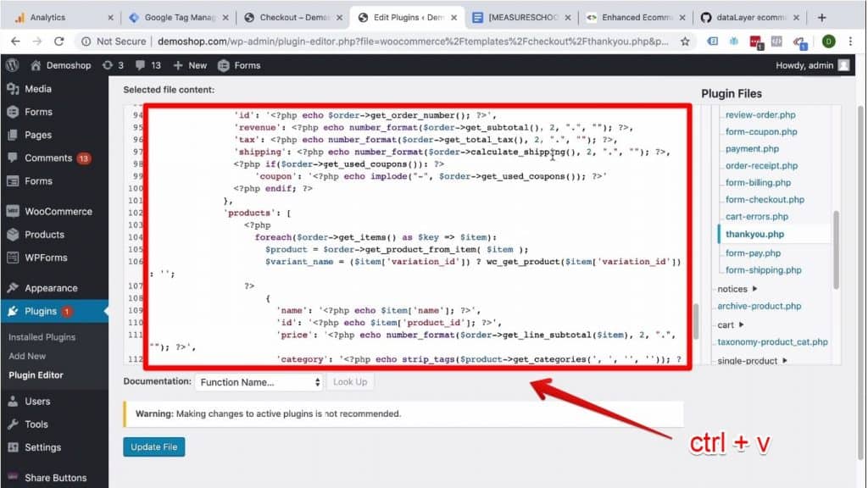This screenshot has width=868, height=488.
Task: Open the Function Name dropdown
Action: tap(259, 382)
